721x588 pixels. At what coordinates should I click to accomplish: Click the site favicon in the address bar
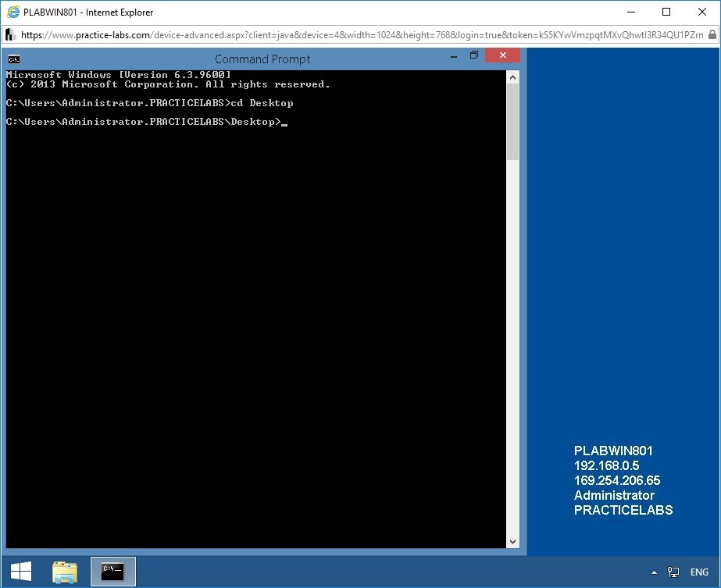[x=10, y=34]
